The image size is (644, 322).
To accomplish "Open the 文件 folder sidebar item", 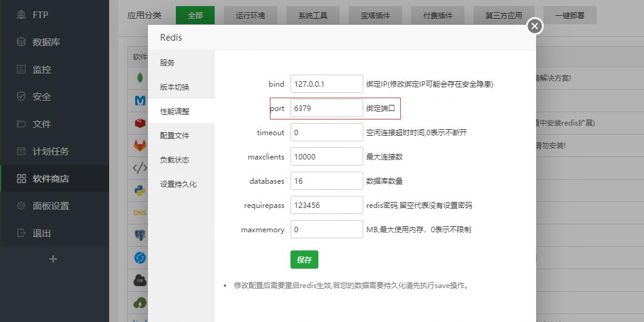I will pos(55,124).
